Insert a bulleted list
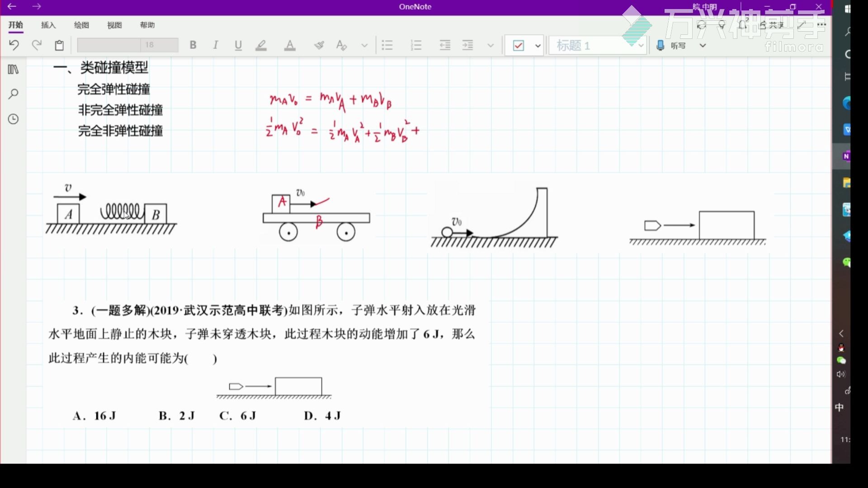This screenshot has height=488, width=868. [x=387, y=45]
